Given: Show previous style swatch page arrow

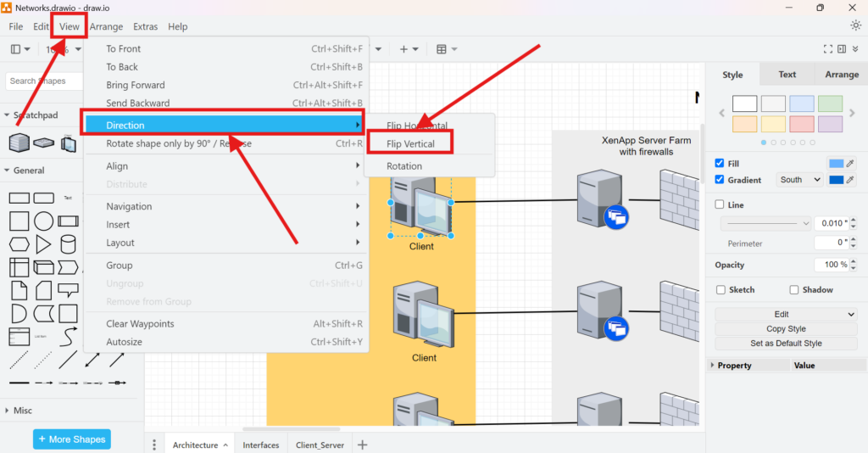Looking at the screenshot, I should (x=722, y=113).
